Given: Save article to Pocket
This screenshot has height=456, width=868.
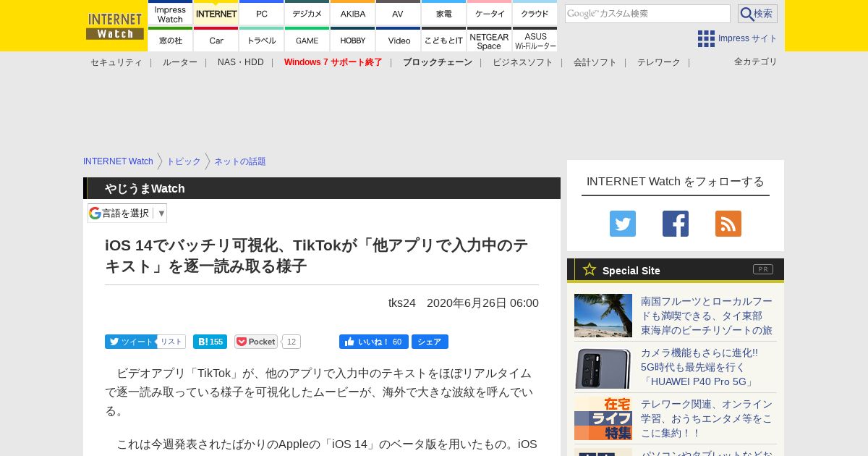Looking at the screenshot, I should pos(256,342).
